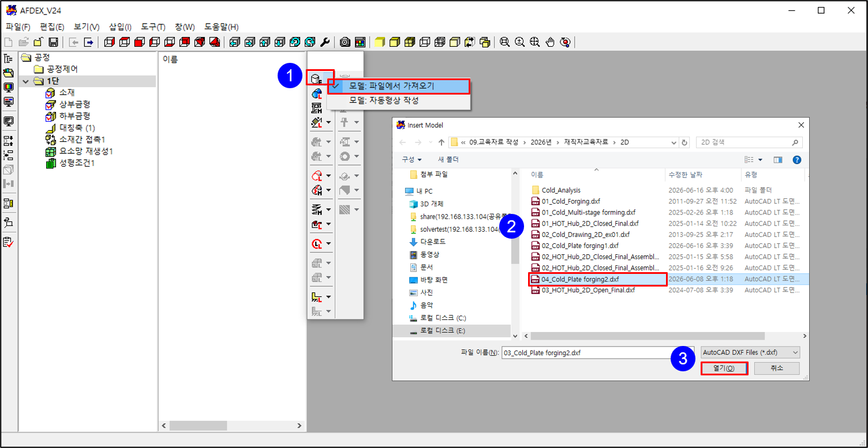
Task: Select file 01_Cold_Forging.dxf
Action: (570, 201)
